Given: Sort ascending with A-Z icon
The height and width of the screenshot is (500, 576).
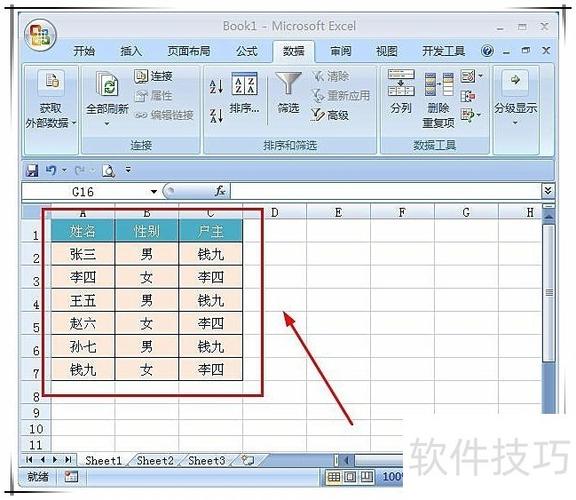Looking at the screenshot, I should point(216,87).
